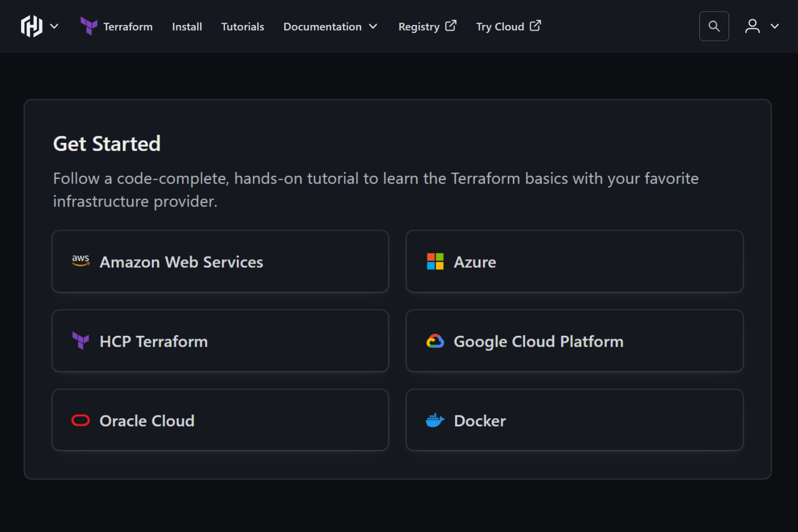This screenshot has height=532, width=798.
Task: Click the user account icon
Action: [x=752, y=26]
